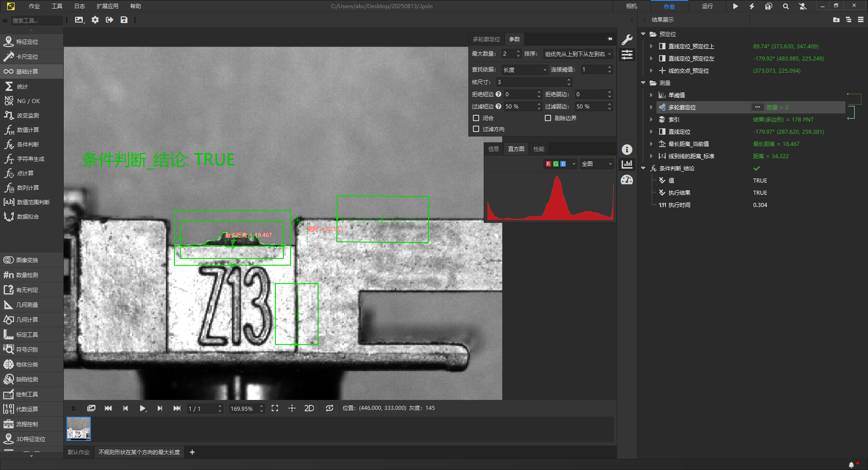Click the run play icon in the title bar

point(736,6)
